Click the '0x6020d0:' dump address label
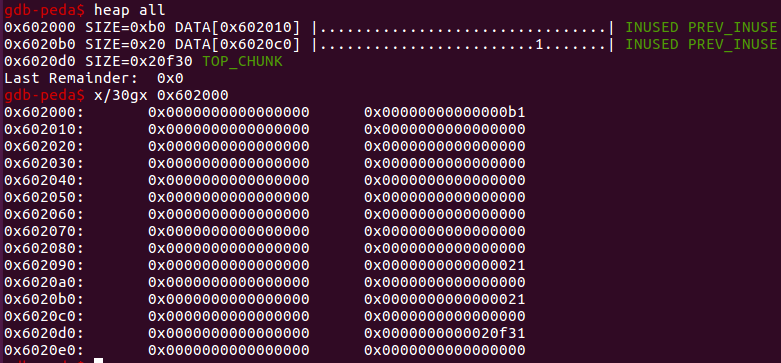Image resolution: width=781 pixels, height=363 pixels. coord(44,333)
